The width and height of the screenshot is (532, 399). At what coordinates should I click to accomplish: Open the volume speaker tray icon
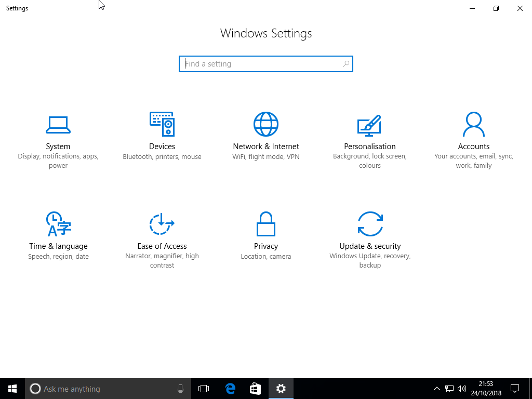pyautogui.click(x=462, y=389)
